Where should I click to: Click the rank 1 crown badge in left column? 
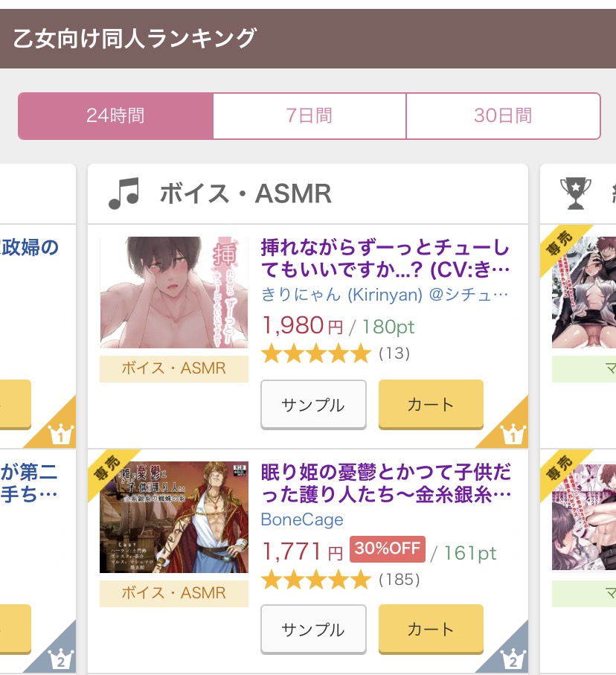click(x=60, y=434)
